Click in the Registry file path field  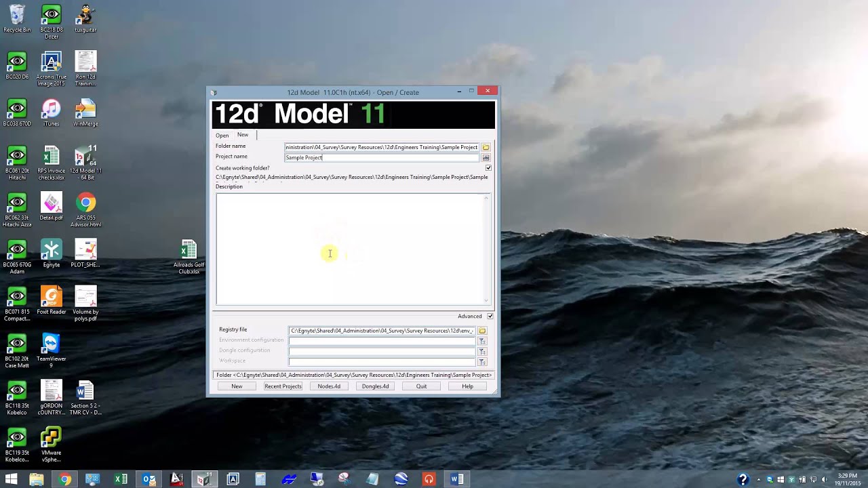tap(382, 331)
